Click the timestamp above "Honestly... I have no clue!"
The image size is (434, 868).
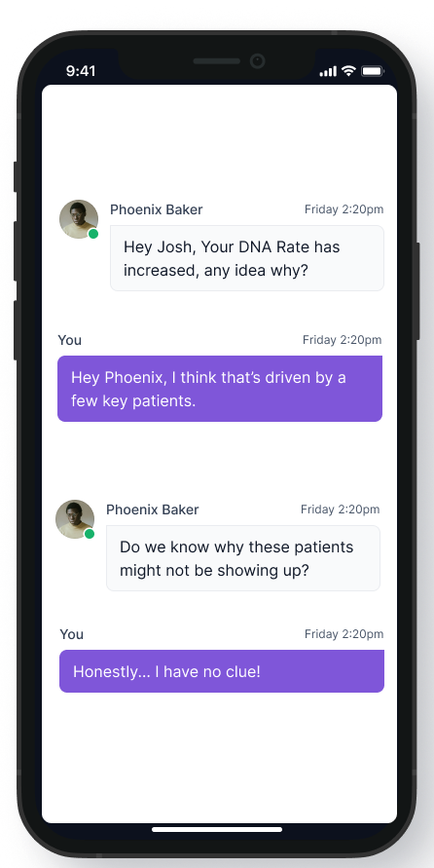click(x=344, y=634)
